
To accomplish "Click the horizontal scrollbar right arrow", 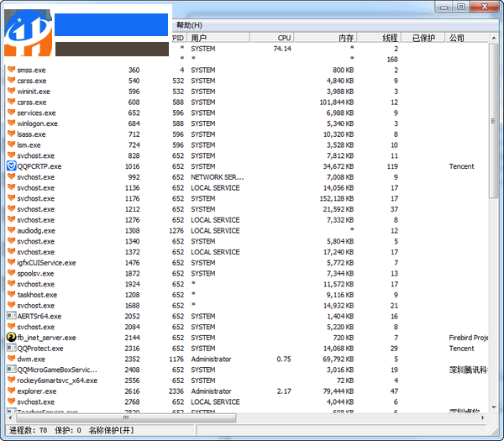I will pos(483,417).
